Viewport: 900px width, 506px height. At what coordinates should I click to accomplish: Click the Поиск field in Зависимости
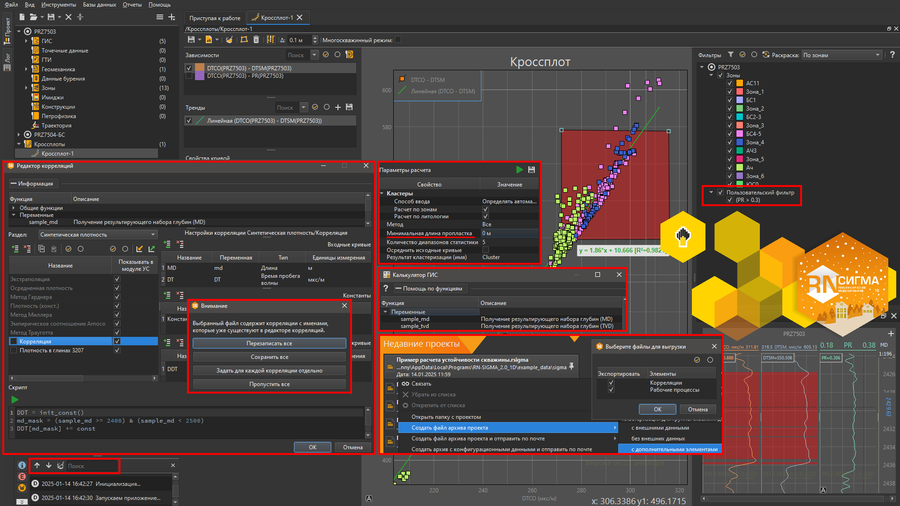(298, 55)
